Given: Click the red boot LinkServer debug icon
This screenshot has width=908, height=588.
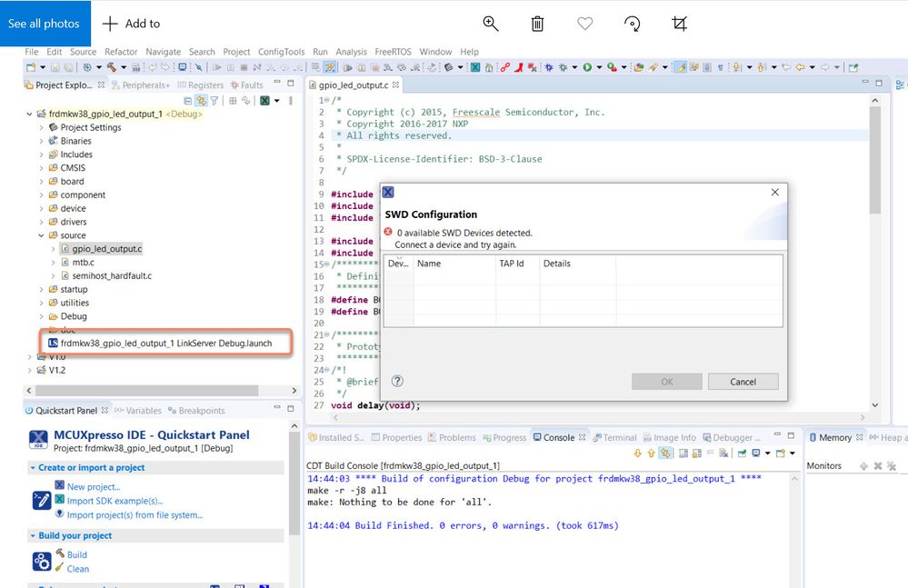Looking at the screenshot, I should coord(518,67).
